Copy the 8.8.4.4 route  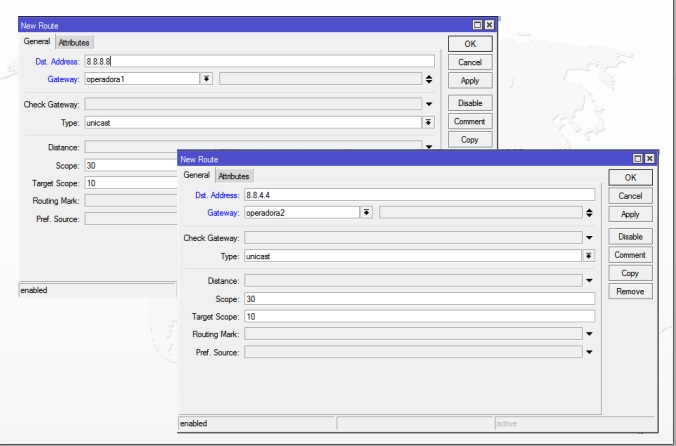coord(630,273)
